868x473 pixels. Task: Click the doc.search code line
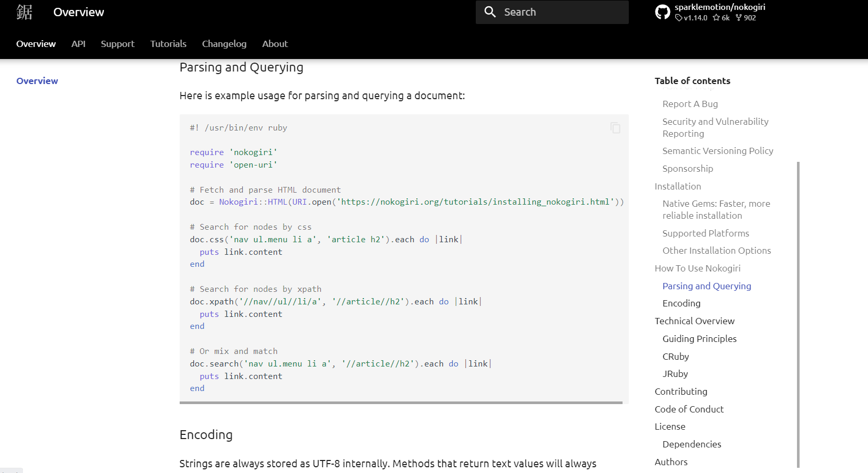click(x=341, y=364)
